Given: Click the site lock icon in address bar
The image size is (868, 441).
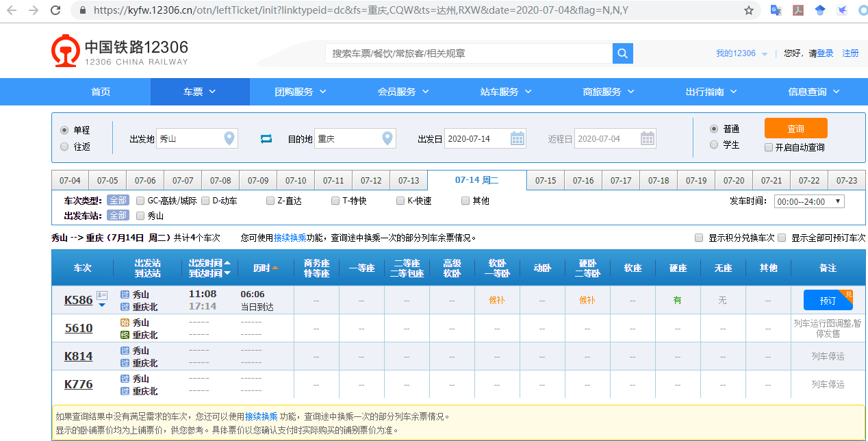Looking at the screenshot, I should click(x=83, y=10).
